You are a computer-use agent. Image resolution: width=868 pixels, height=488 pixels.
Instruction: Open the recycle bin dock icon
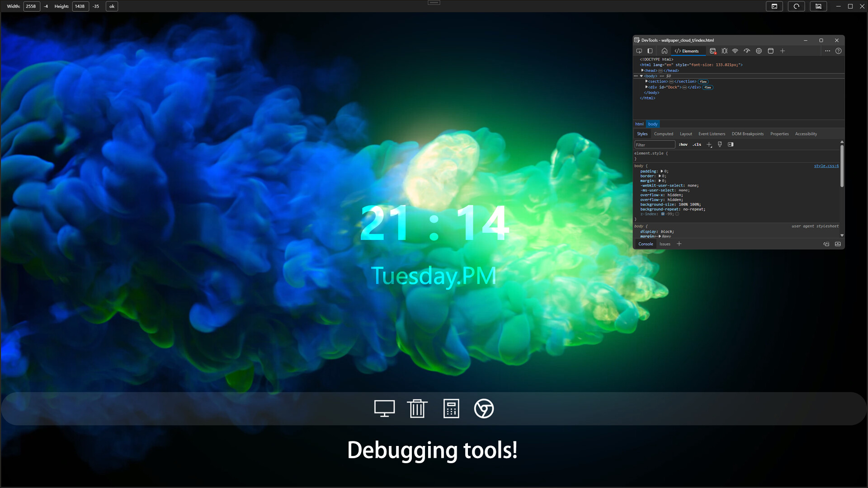(417, 408)
